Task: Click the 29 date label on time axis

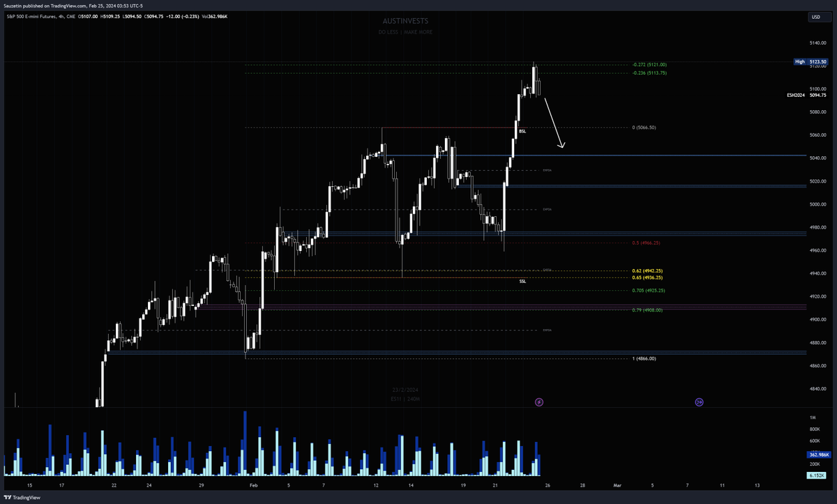Action: [x=202, y=484]
